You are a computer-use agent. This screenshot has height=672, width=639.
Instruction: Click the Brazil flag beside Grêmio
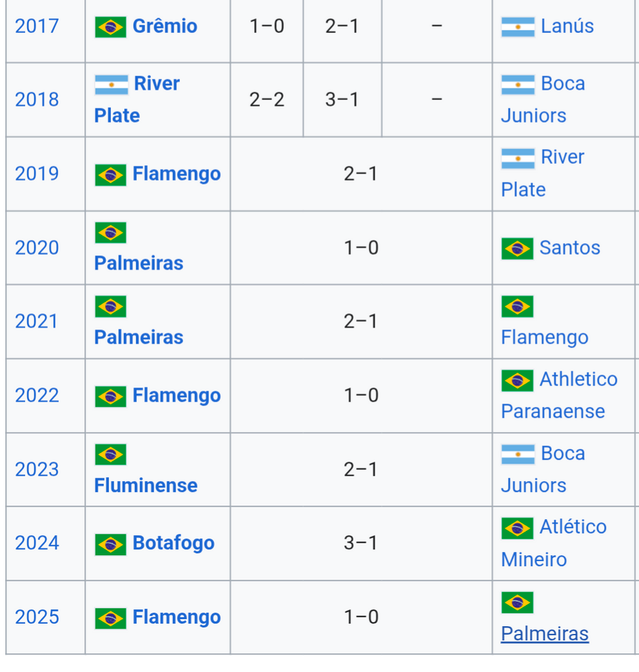pyautogui.click(x=110, y=27)
